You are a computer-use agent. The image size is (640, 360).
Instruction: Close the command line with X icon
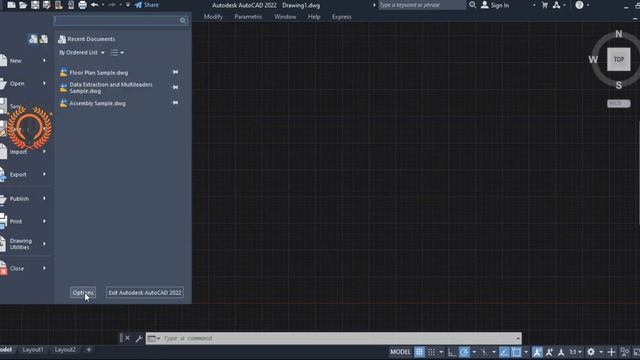coord(127,338)
